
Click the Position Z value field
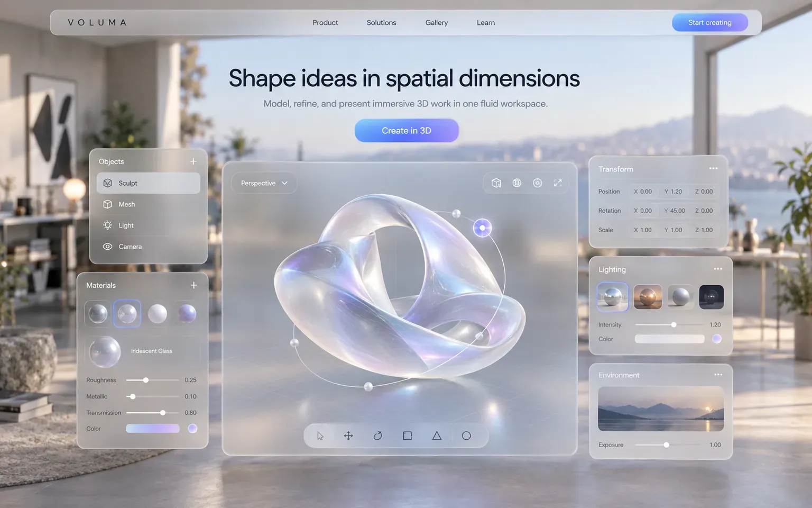coord(704,192)
